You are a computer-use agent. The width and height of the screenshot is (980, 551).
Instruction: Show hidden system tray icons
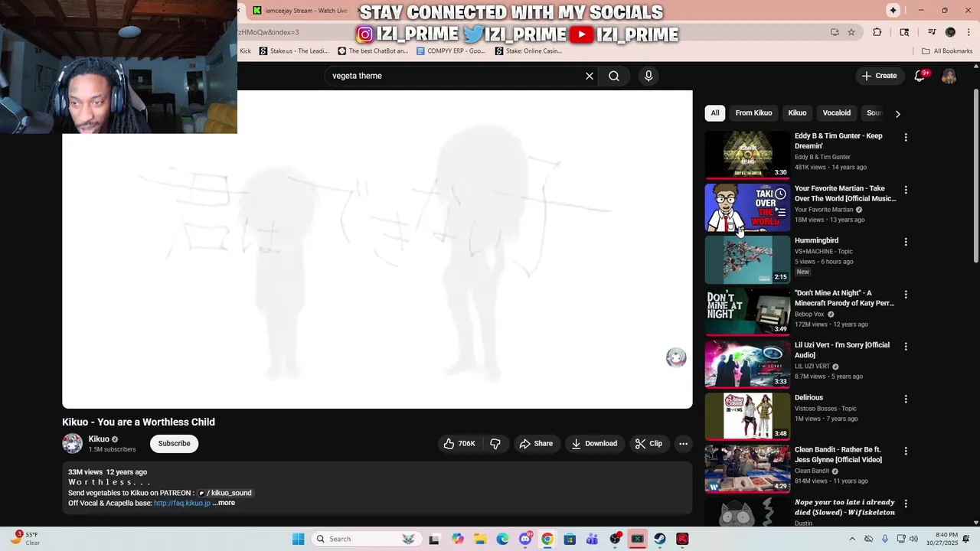click(x=852, y=539)
